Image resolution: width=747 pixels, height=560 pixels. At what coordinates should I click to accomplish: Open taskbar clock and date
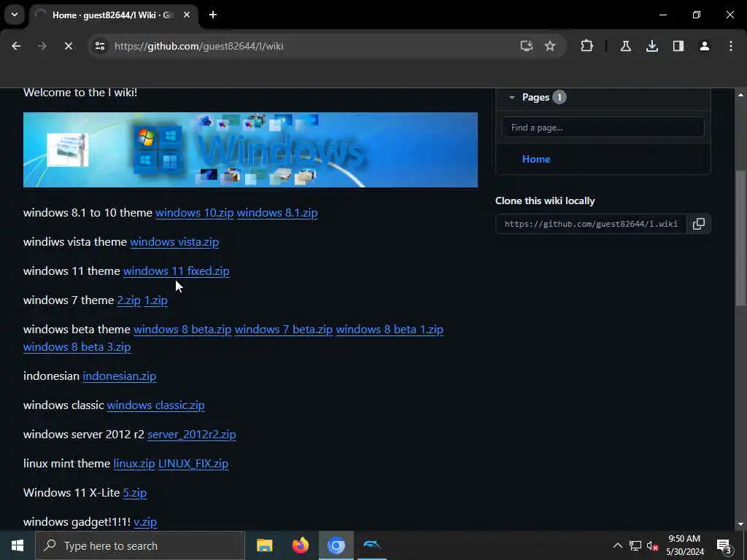684,545
